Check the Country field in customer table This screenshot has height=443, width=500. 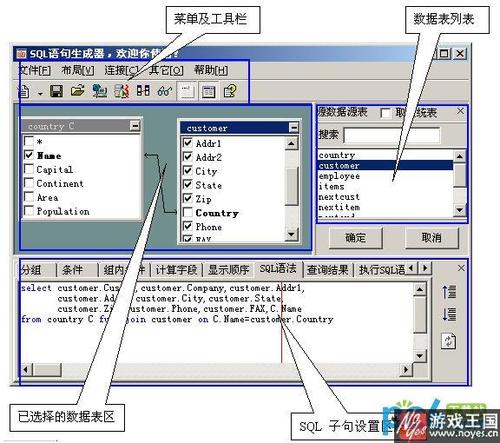(x=188, y=213)
